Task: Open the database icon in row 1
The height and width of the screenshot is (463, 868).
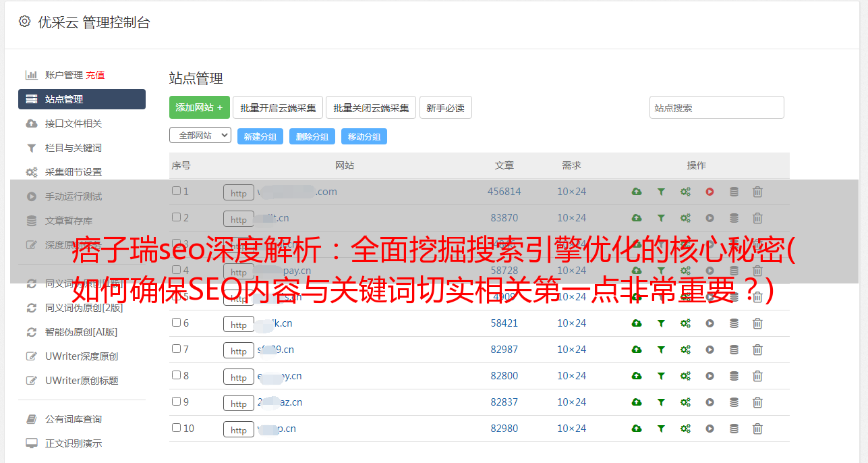Action: pyautogui.click(x=734, y=192)
